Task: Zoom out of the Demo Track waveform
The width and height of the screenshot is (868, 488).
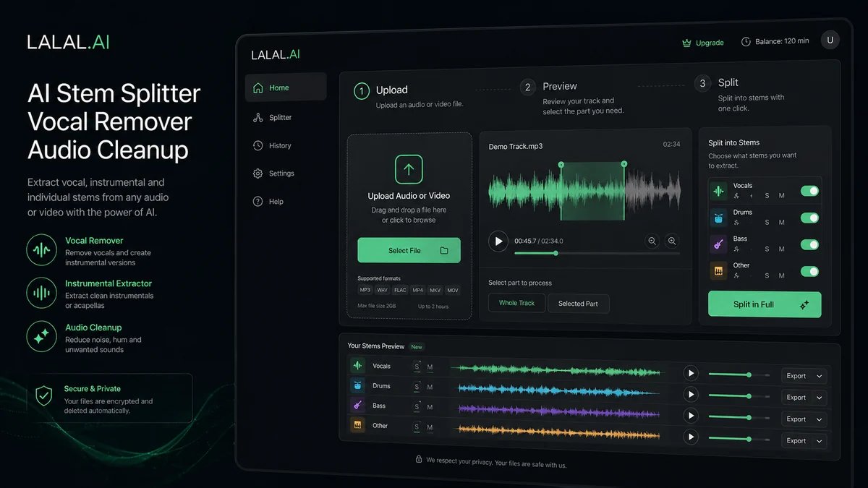Action: click(x=652, y=241)
